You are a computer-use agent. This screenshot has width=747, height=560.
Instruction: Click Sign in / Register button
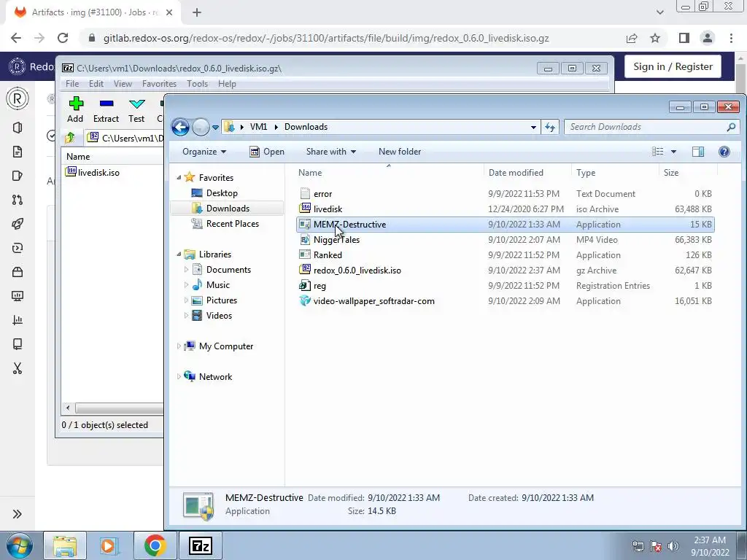tap(673, 66)
